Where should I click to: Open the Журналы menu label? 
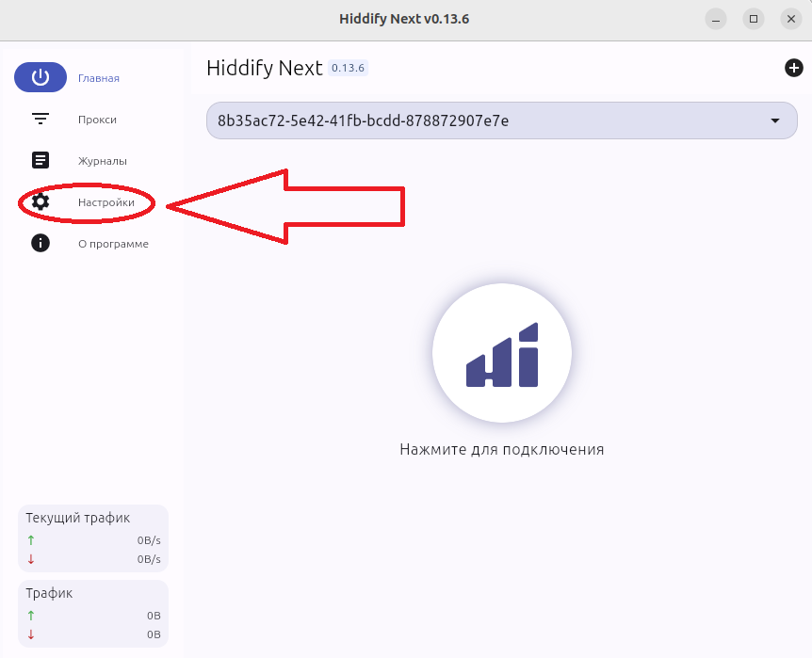click(103, 161)
